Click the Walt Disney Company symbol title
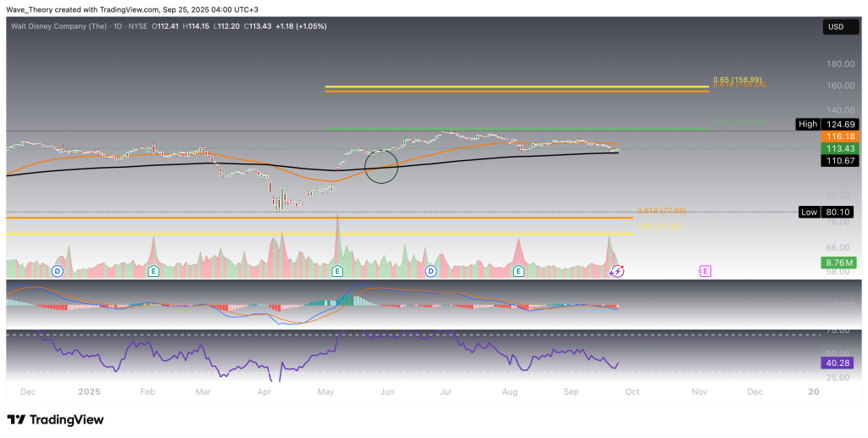 (x=59, y=26)
